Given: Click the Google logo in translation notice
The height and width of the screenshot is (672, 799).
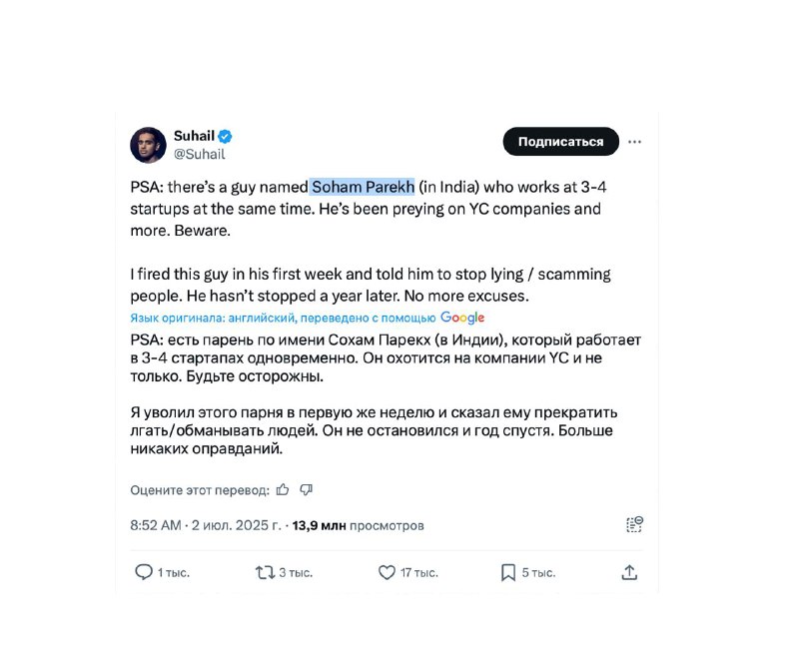Looking at the screenshot, I should click(462, 318).
